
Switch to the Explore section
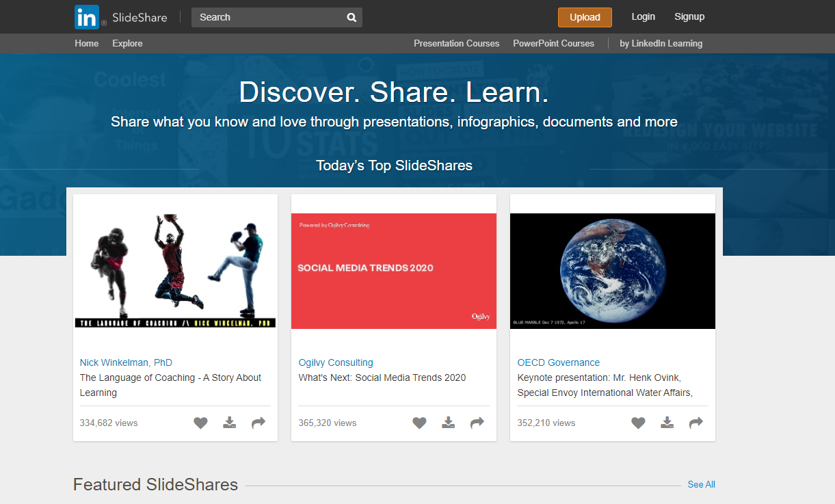[127, 43]
